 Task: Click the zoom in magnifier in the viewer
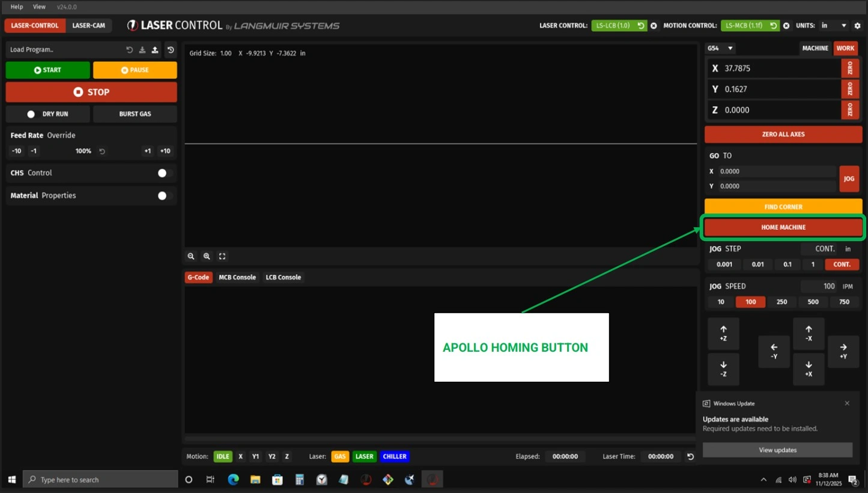207,256
